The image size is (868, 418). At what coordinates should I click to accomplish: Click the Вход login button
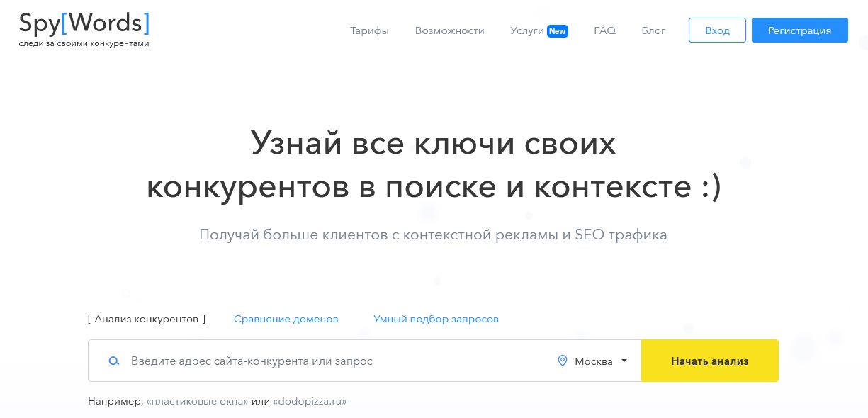(717, 30)
